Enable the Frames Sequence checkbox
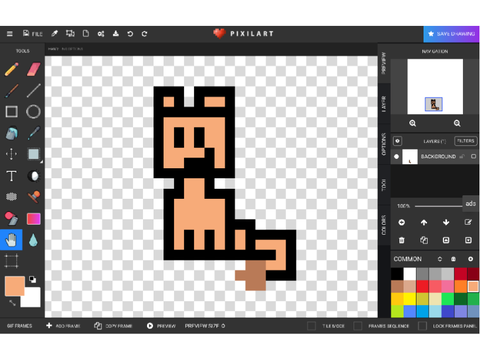 point(358,326)
